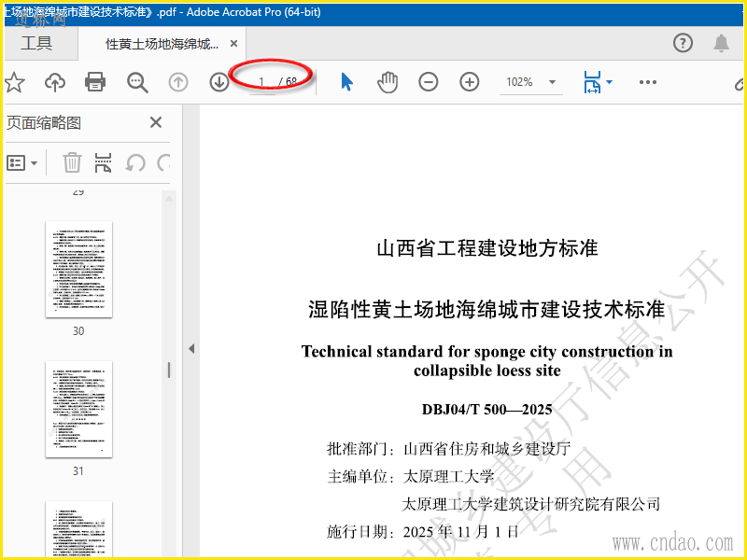Close the 性黄土场地海绵城 document tab
Image resolution: width=747 pixels, height=560 pixels.
click(x=234, y=44)
